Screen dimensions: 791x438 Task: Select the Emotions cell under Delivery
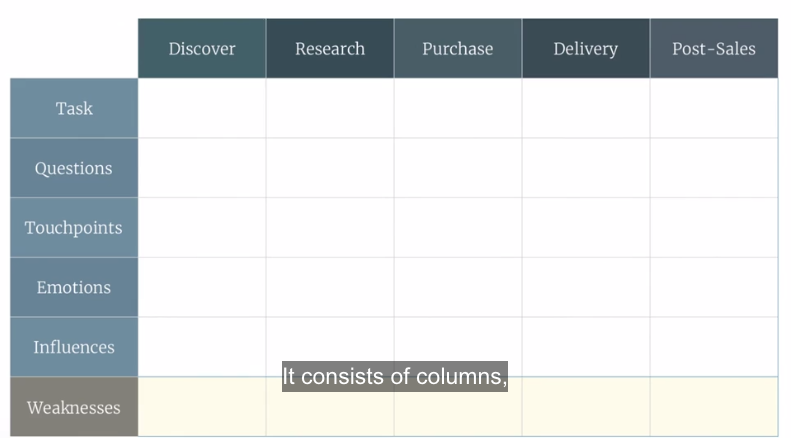pyautogui.click(x=586, y=287)
